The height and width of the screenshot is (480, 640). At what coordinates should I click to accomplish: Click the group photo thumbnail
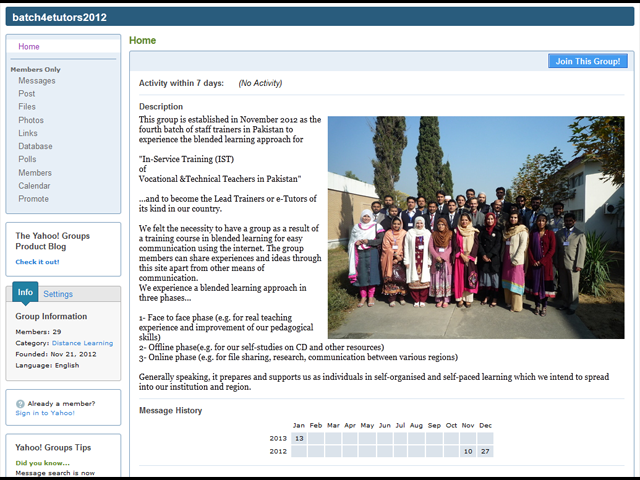point(476,227)
